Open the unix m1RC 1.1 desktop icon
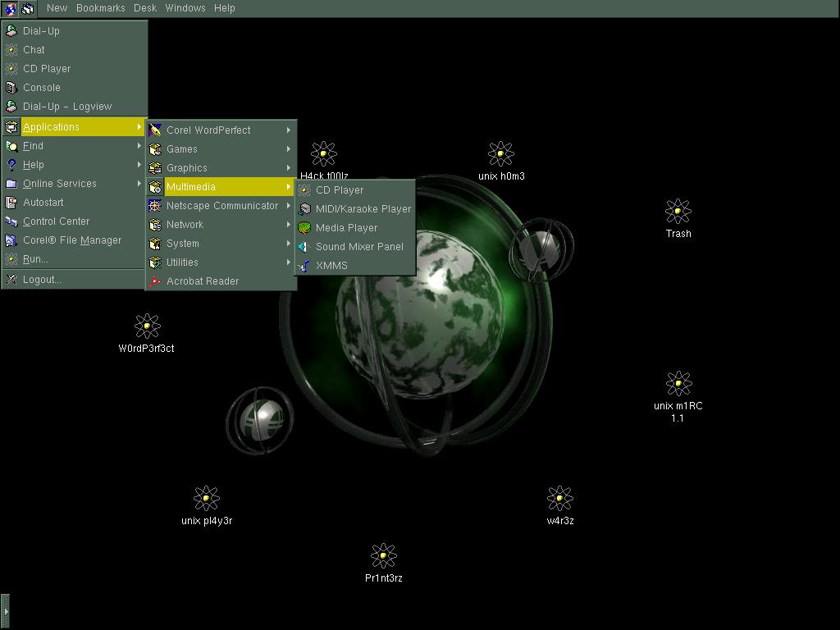Image resolution: width=840 pixels, height=630 pixels. (678, 384)
